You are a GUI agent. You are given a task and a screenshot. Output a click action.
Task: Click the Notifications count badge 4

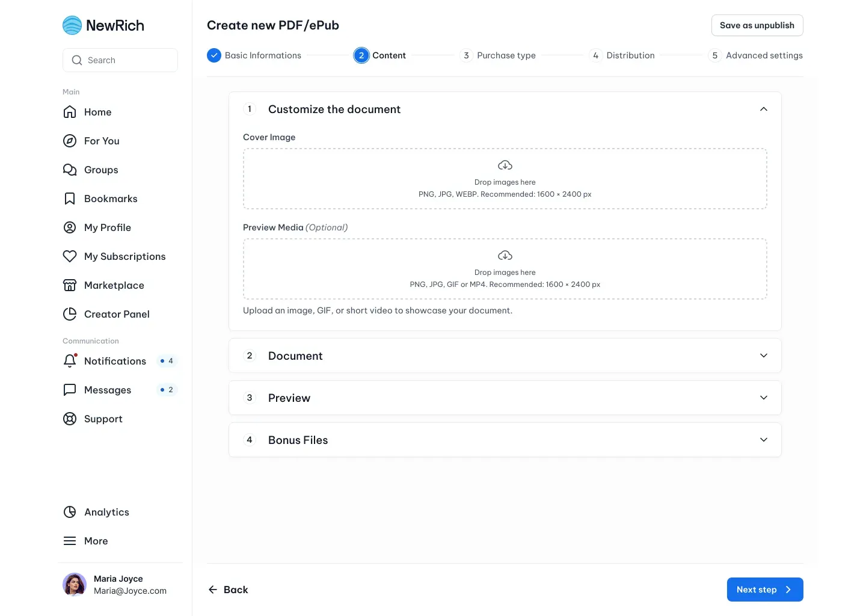click(x=167, y=361)
